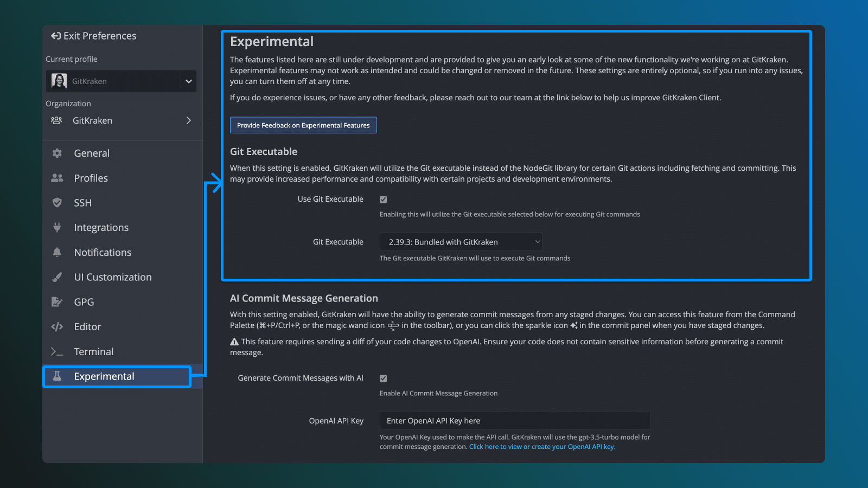868x488 pixels.
Task: Select the Notifications bell icon
Action: coord(57,252)
